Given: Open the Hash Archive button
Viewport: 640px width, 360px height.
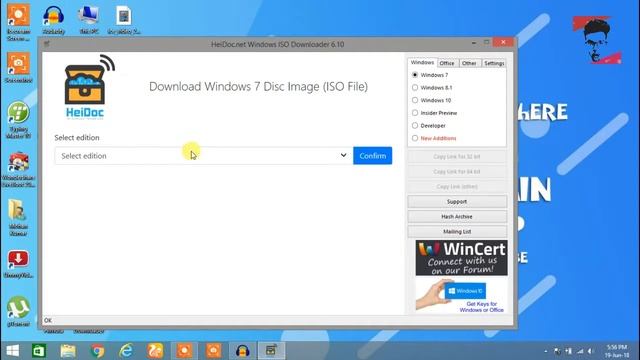Looking at the screenshot, I should coord(457,217).
